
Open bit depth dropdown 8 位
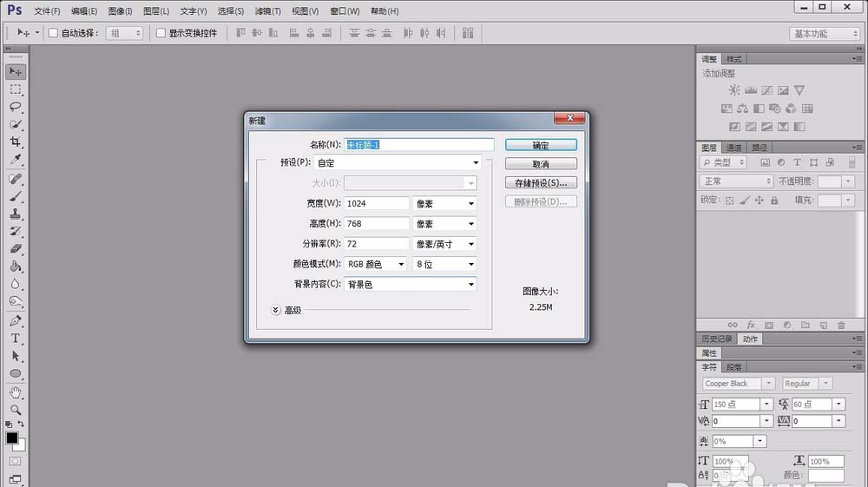(x=444, y=264)
